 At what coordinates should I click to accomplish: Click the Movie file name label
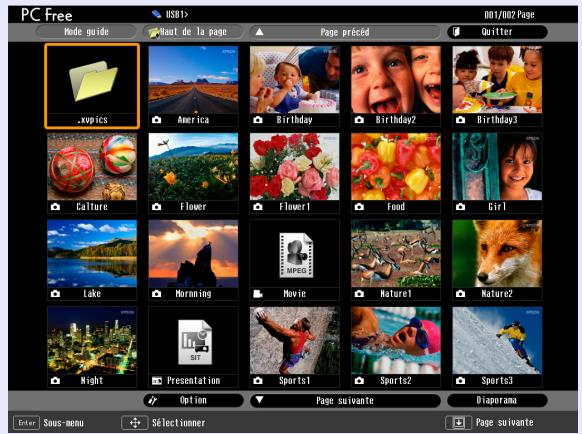click(x=295, y=294)
